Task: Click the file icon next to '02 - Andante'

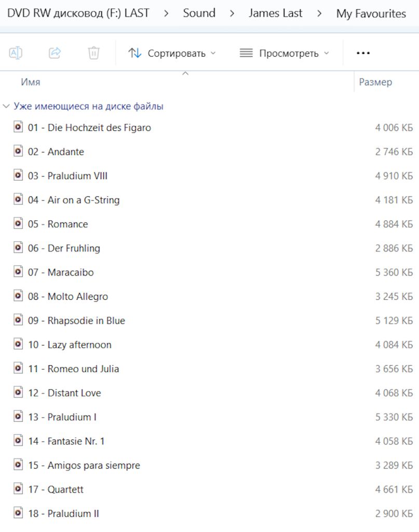Action: tap(18, 151)
